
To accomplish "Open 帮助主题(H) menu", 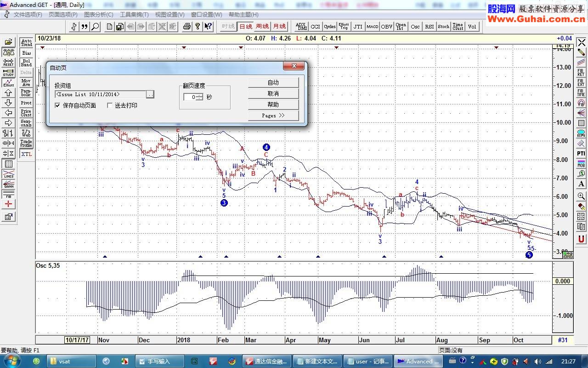I will click(243, 14).
